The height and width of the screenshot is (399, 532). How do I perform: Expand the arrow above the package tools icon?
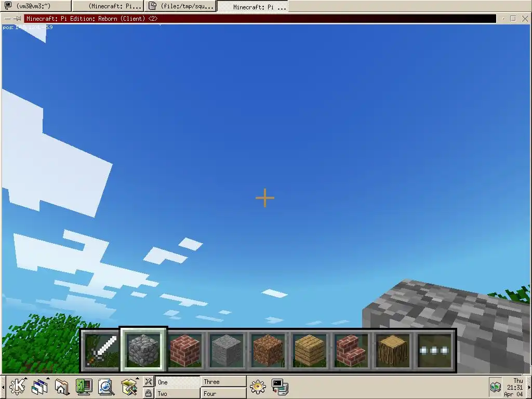click(x=137, y=378)
